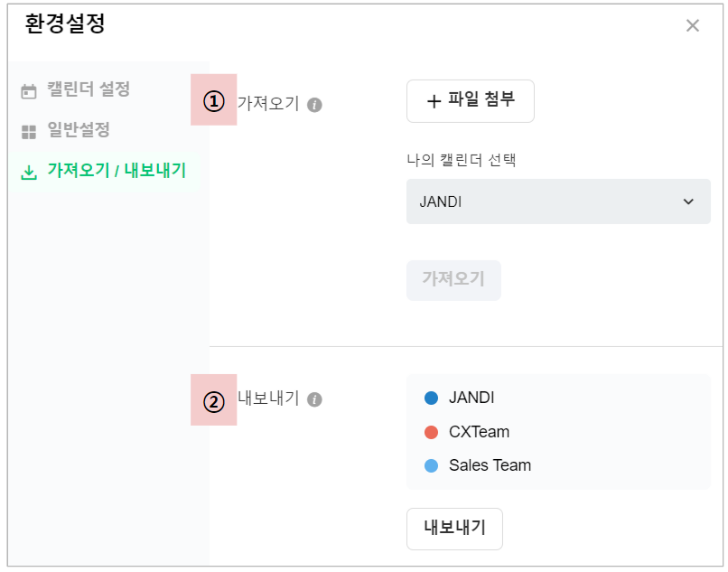Click the green download icon in sidebar
The image size is (728, 572).
[29, 172]
